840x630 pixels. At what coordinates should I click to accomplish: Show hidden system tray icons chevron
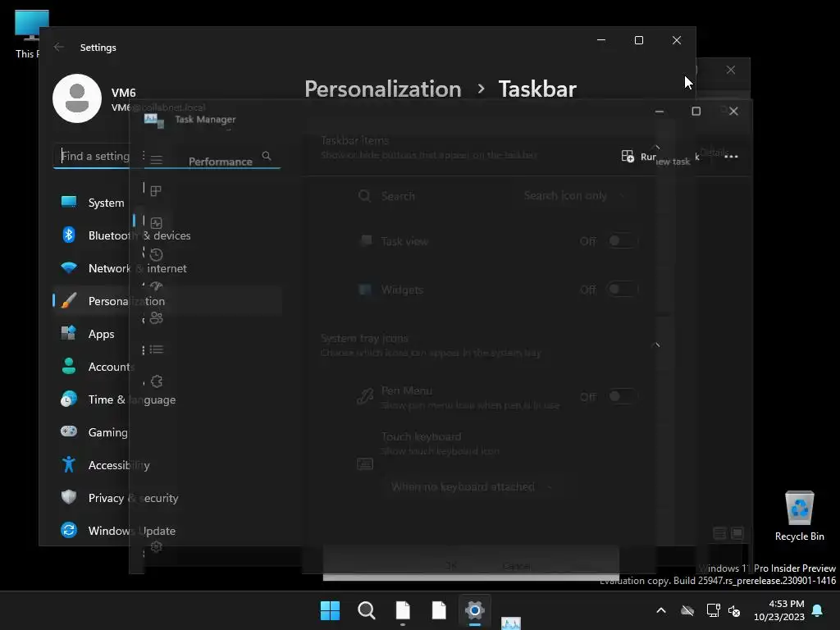pos(661,610)
